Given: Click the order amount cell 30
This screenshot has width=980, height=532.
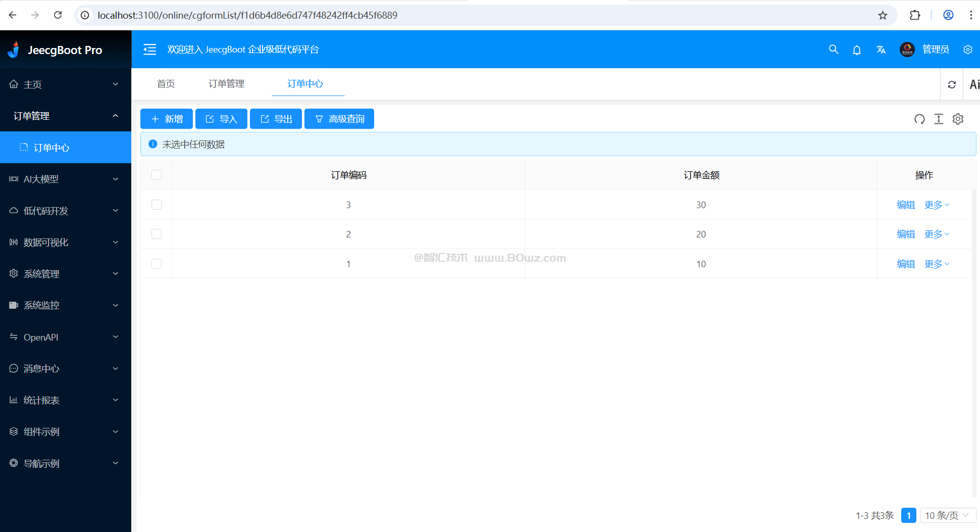Looking at the screenshot, I should (701, 205).
